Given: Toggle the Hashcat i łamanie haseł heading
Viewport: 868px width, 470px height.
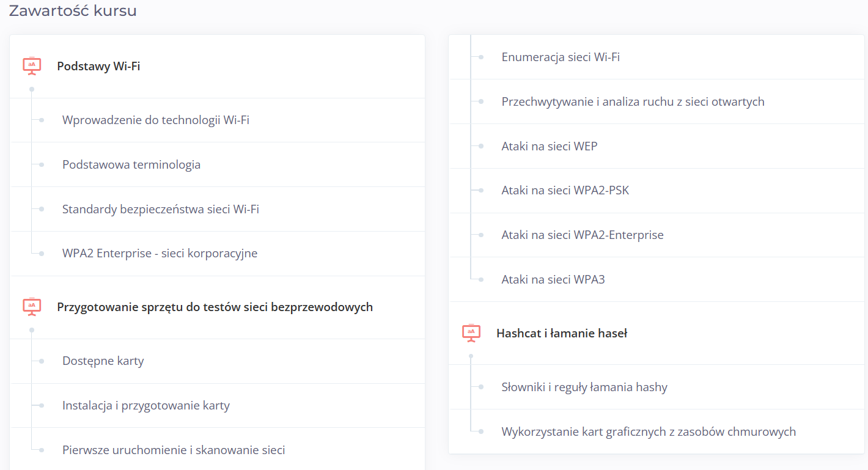Looking at the screenshot, I should (x=561, y=333).
